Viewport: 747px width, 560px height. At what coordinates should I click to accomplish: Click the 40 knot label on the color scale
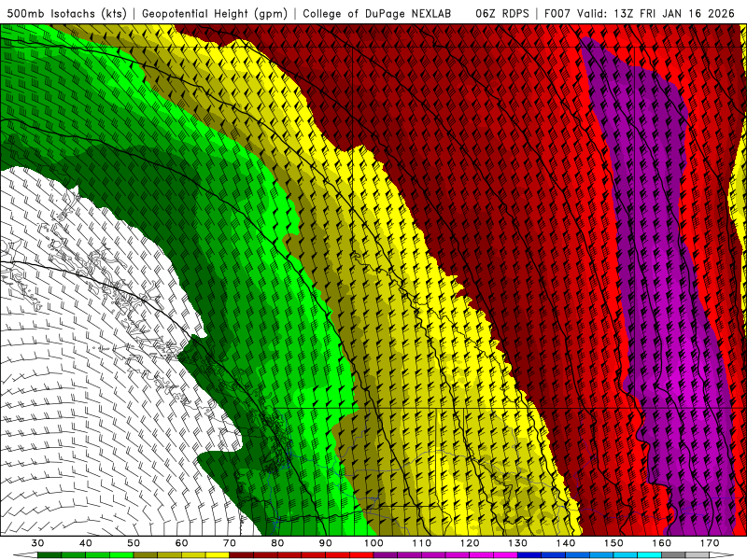(x=86, y=543)
